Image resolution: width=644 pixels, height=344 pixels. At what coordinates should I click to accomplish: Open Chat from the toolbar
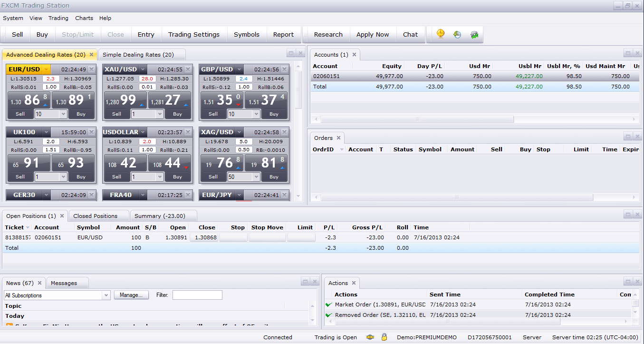pyautogui.click(x=411, y=34)
